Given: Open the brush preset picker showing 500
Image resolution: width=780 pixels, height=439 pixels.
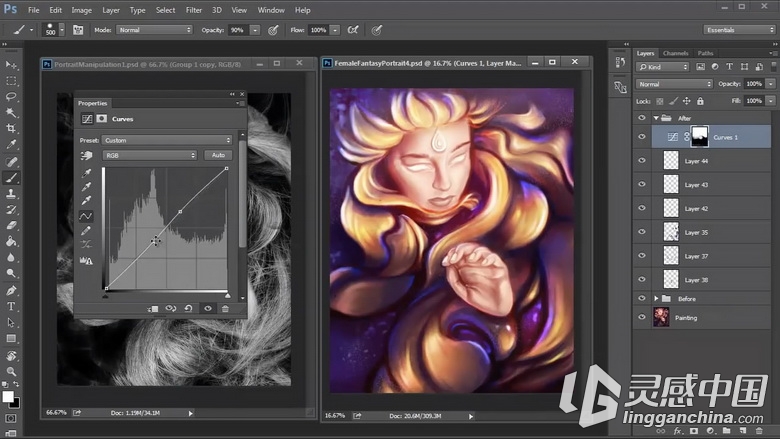Looking at the screenshot, I should click(x=54, y=30).
